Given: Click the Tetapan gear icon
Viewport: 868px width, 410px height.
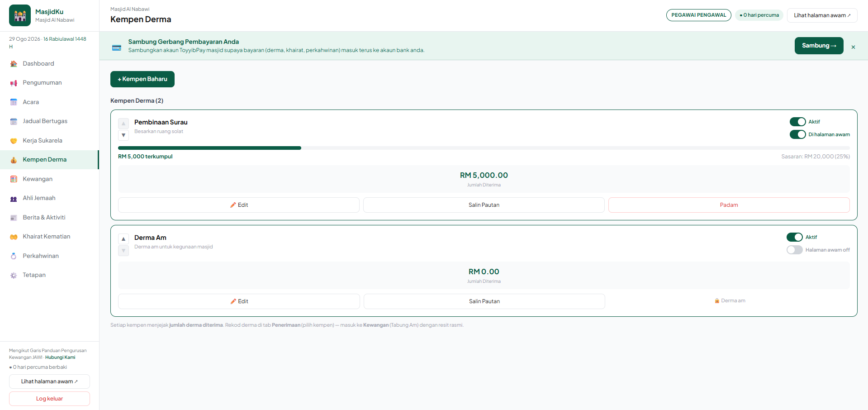Looking at the screenshot, I should [14, 275].
